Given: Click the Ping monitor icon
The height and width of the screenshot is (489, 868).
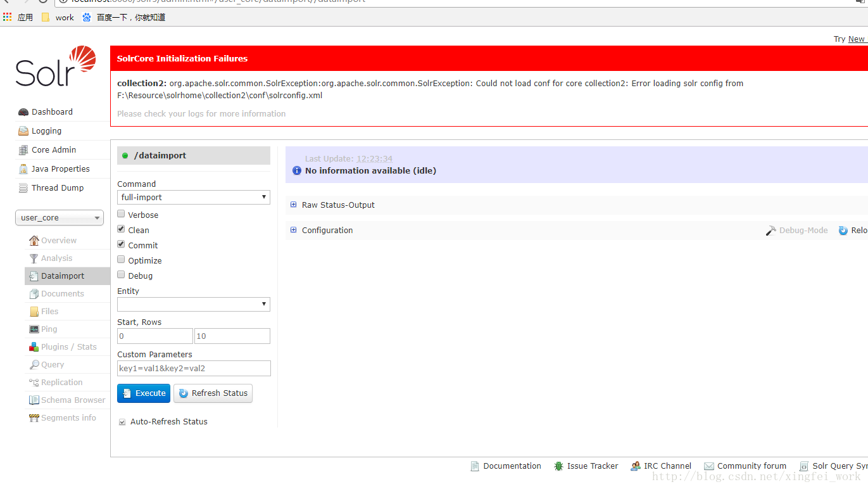Looking at the screenshot, I should pos(34,329).
